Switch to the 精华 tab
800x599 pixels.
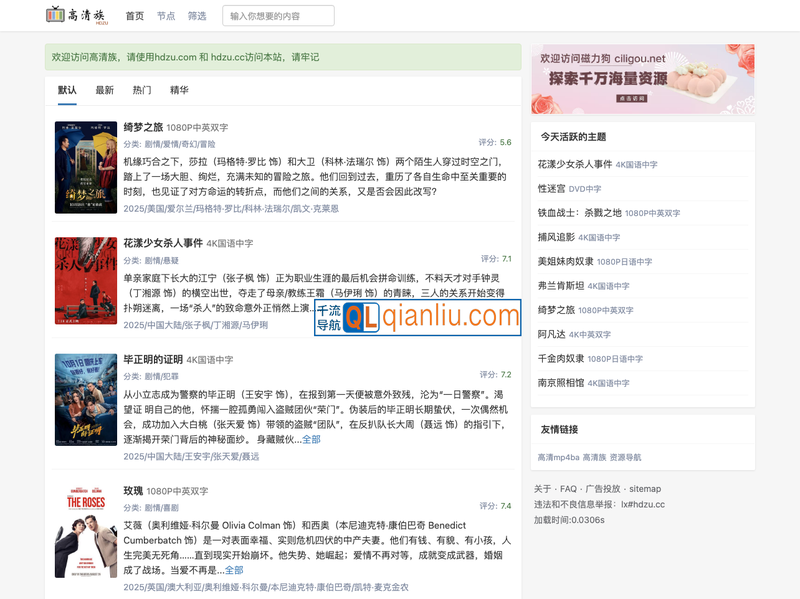(179, 90)
